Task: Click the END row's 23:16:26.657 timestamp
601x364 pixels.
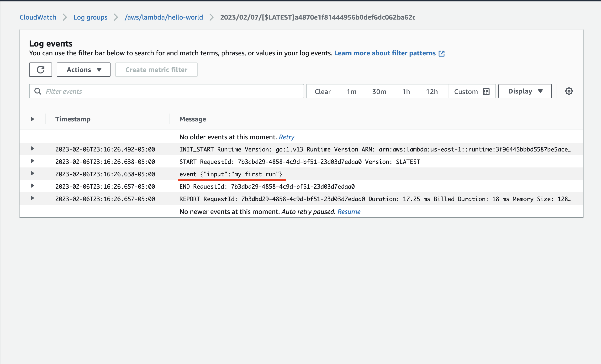Action: (105, 187)
